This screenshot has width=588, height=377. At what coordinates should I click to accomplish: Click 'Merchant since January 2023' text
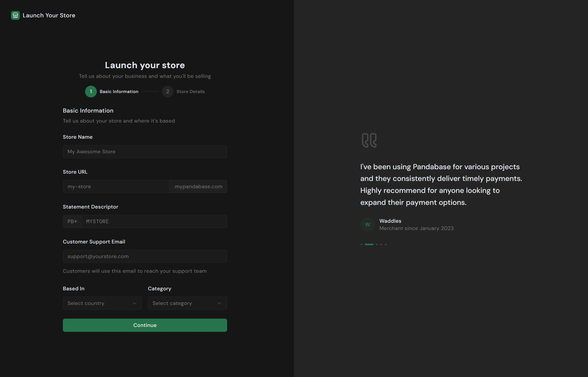pyautogui.click(x=416, y=228)
